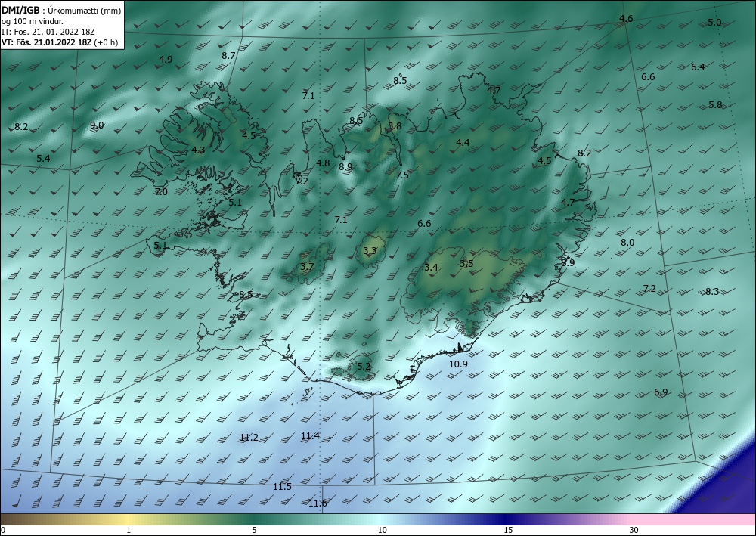
Task: Click the 3.8 value on the map
Action: pos(395,126)
